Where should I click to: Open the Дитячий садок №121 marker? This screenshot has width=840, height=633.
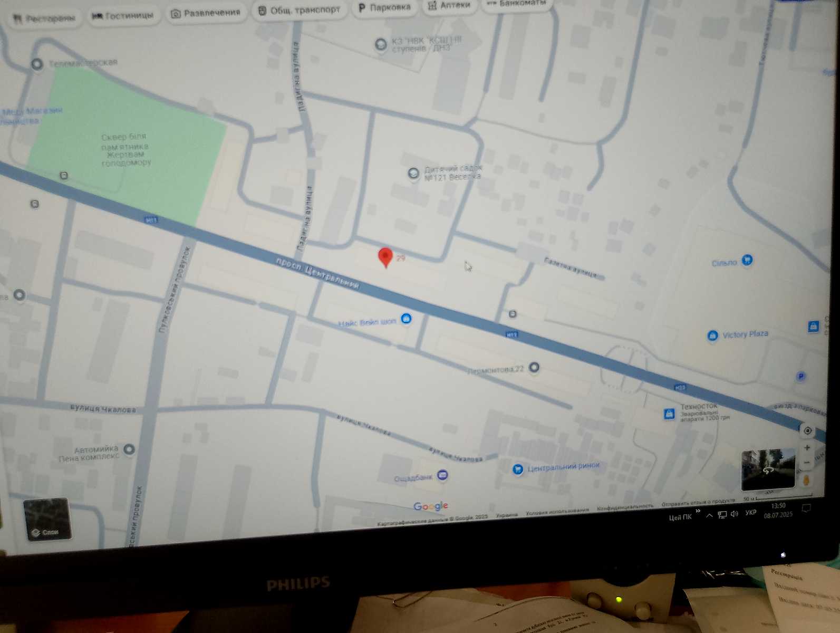click(414, 173)
